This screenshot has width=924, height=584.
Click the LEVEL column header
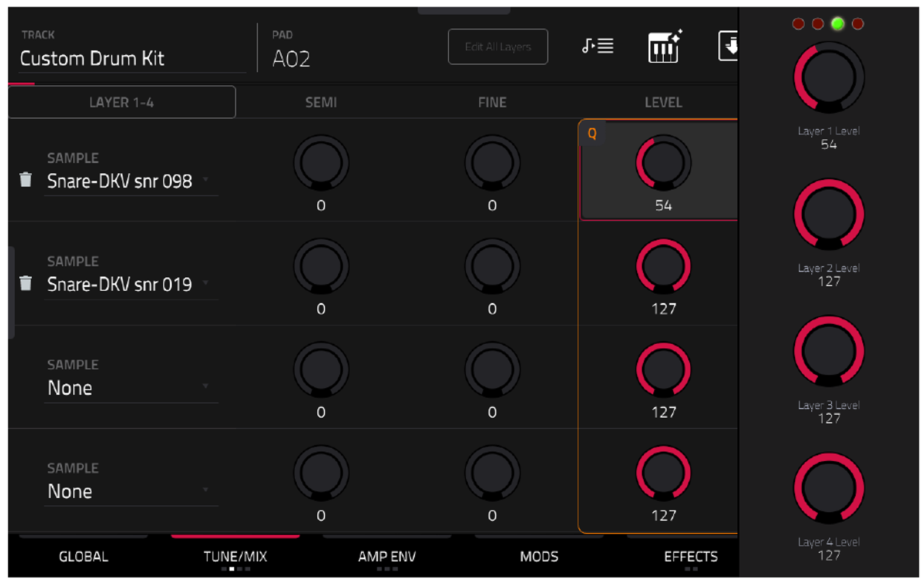click(663, 102)
